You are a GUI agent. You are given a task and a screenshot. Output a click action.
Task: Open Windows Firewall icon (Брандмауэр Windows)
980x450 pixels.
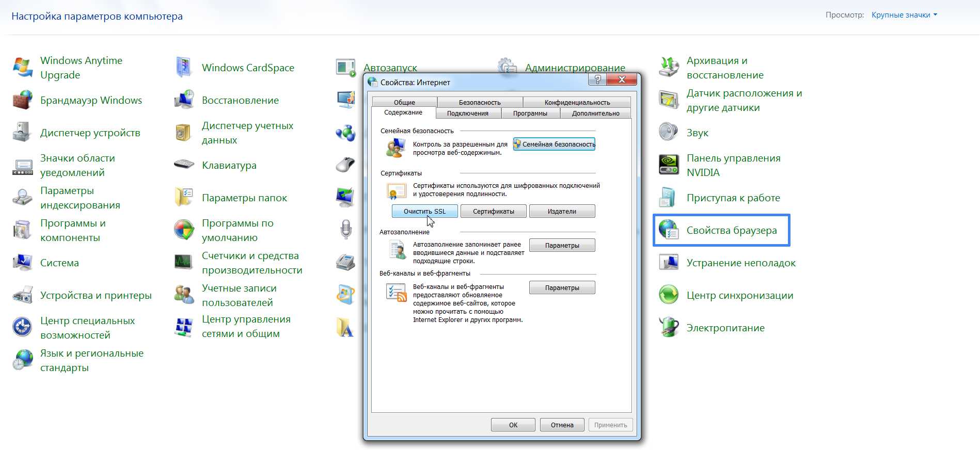[22, 101]
